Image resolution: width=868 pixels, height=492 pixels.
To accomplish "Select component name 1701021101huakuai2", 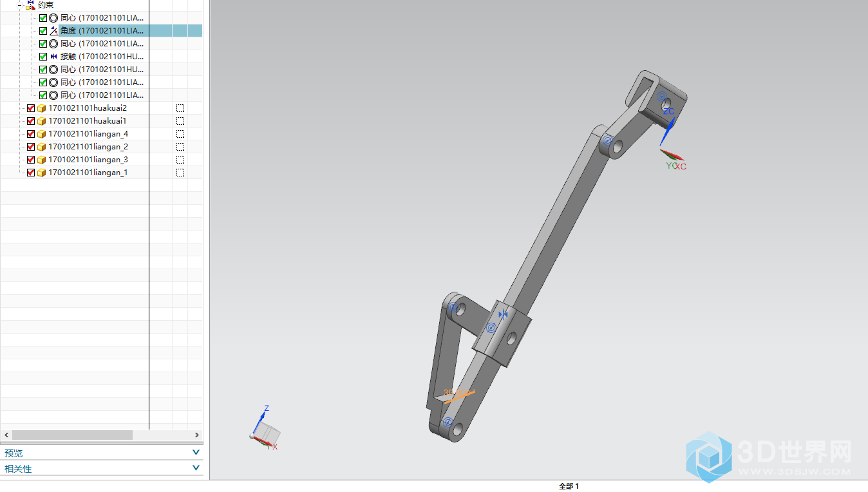I will (x=88, y=108).
